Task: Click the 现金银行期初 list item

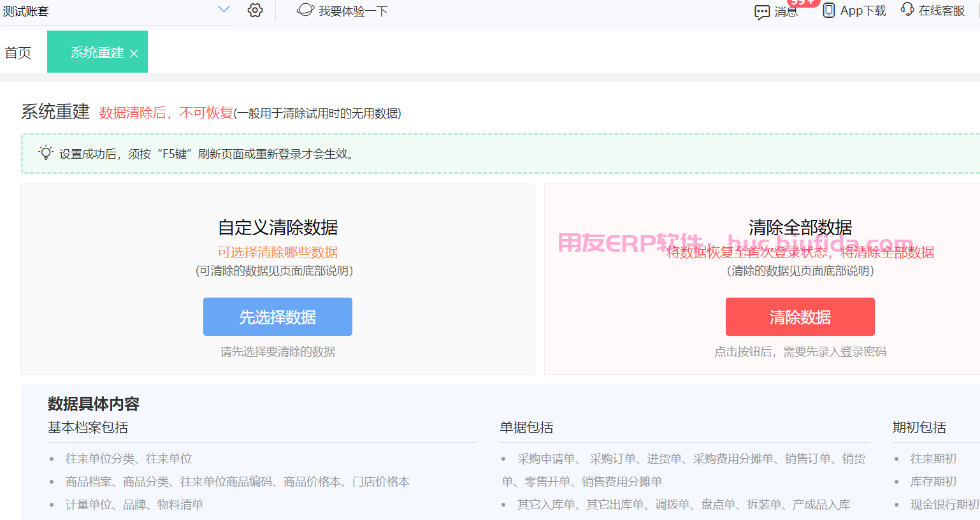Action: 944,505
